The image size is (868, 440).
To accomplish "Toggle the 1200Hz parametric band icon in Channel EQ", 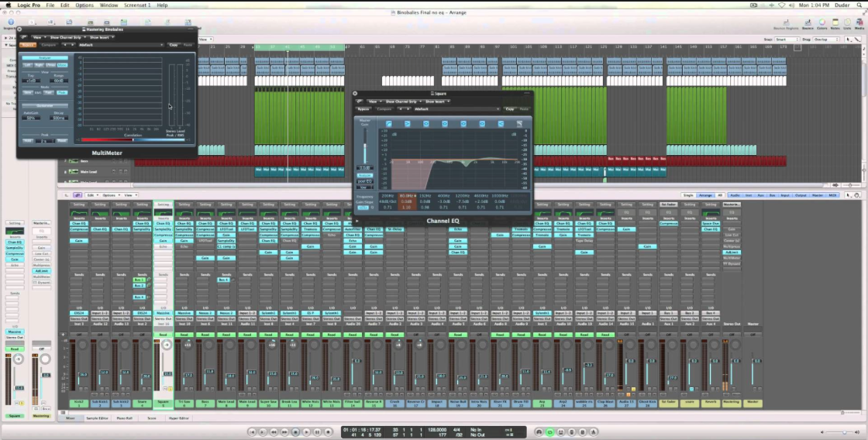I will coord(463,124).
